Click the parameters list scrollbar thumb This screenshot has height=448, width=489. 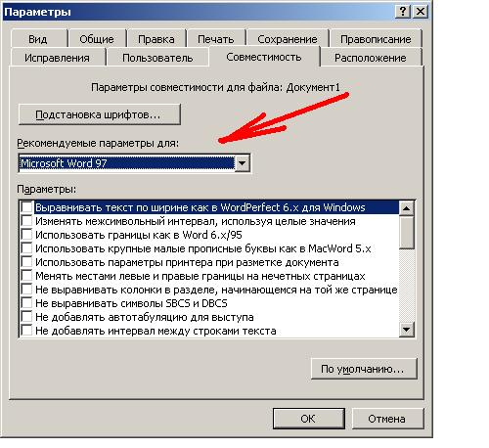tap(407, 232)
